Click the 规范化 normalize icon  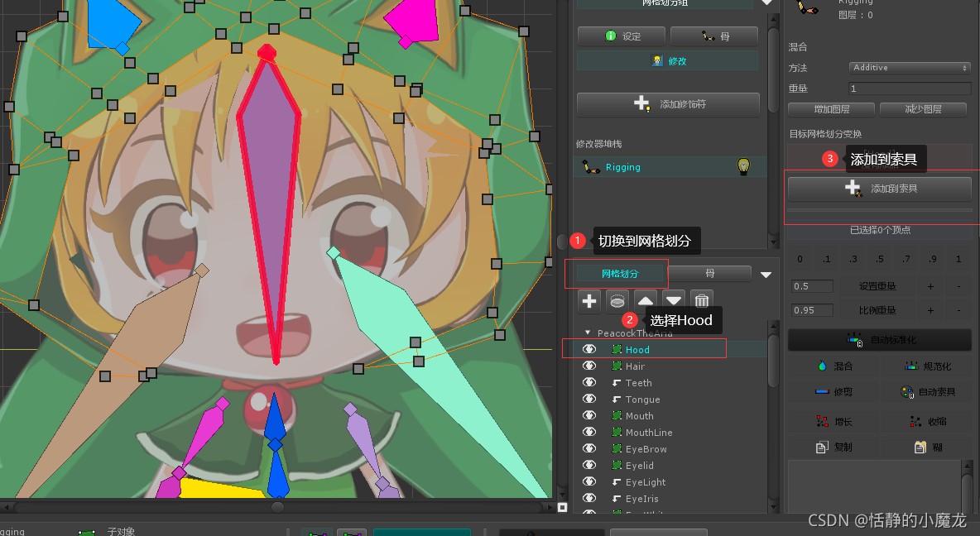click(911, 366)
